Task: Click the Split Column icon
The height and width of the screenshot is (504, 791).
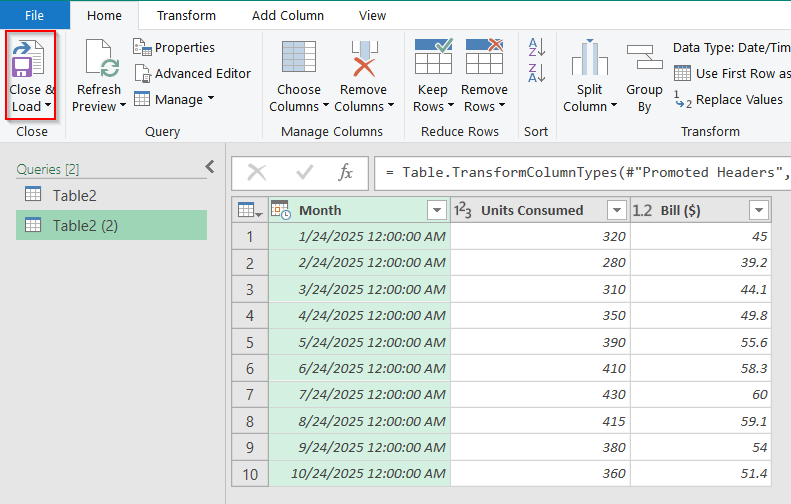Action: coord(590,57)
